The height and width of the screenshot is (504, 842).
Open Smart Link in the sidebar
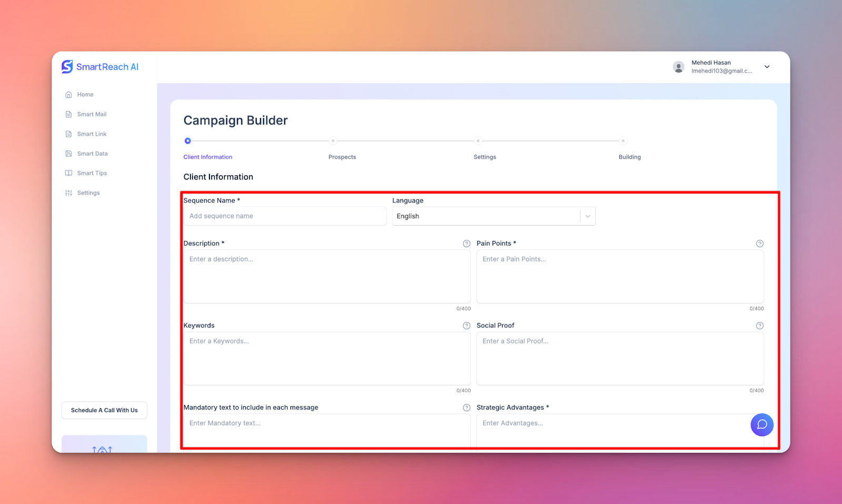[92, 134]
